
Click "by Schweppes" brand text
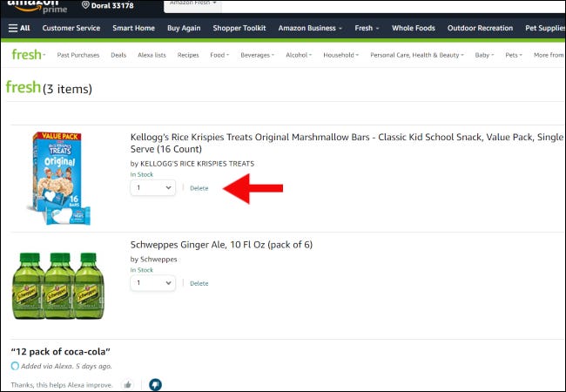tap(153, 260)
